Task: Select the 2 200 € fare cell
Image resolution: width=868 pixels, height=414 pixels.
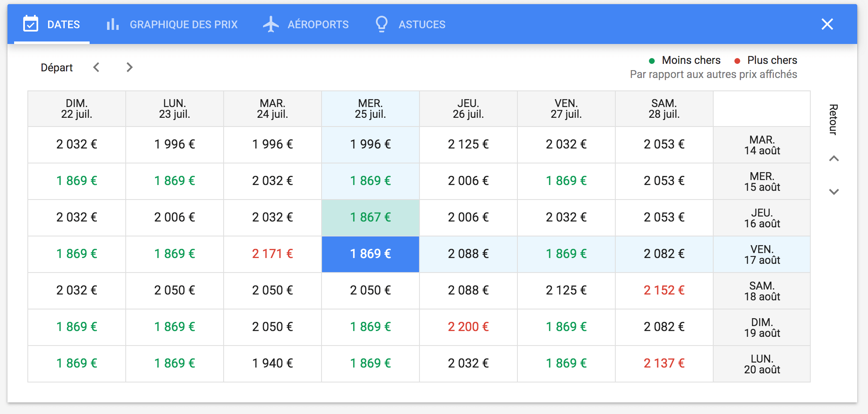Action: coord(468,327)
